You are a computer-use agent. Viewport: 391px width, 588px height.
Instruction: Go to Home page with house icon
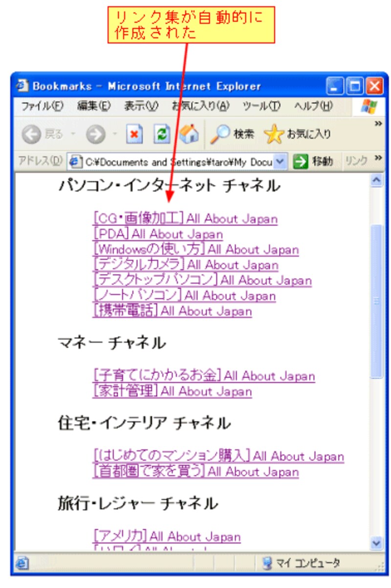point(189,135)
